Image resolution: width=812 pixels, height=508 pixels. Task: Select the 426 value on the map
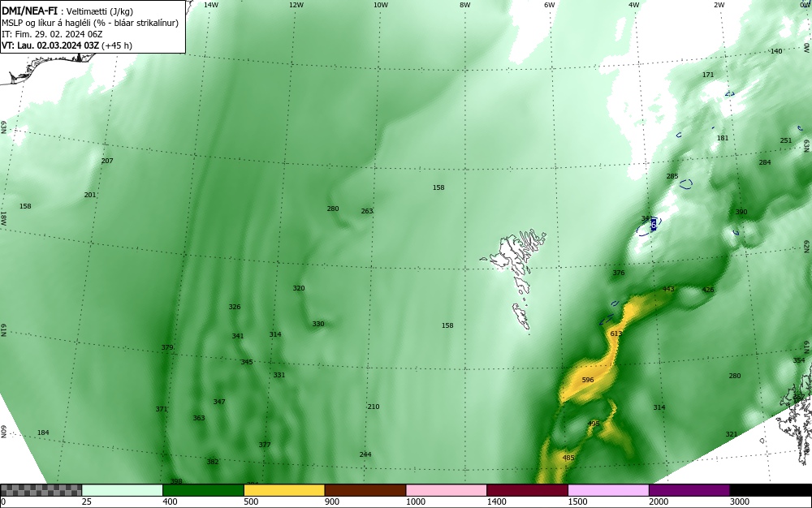tap(708, 290)
